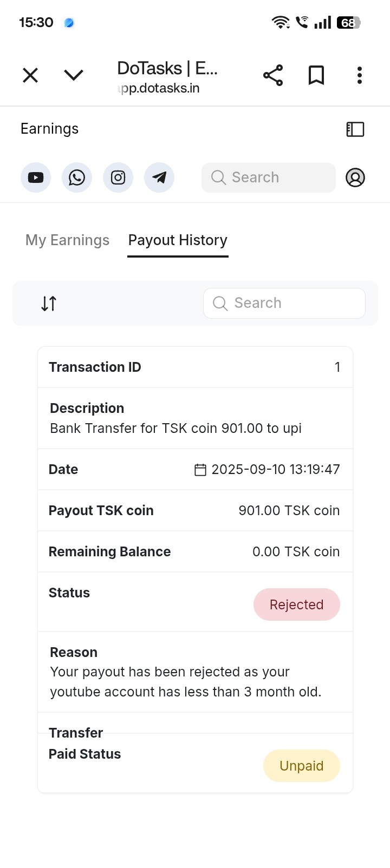Bookmark the DoTasks page

(x=316, y=75)
